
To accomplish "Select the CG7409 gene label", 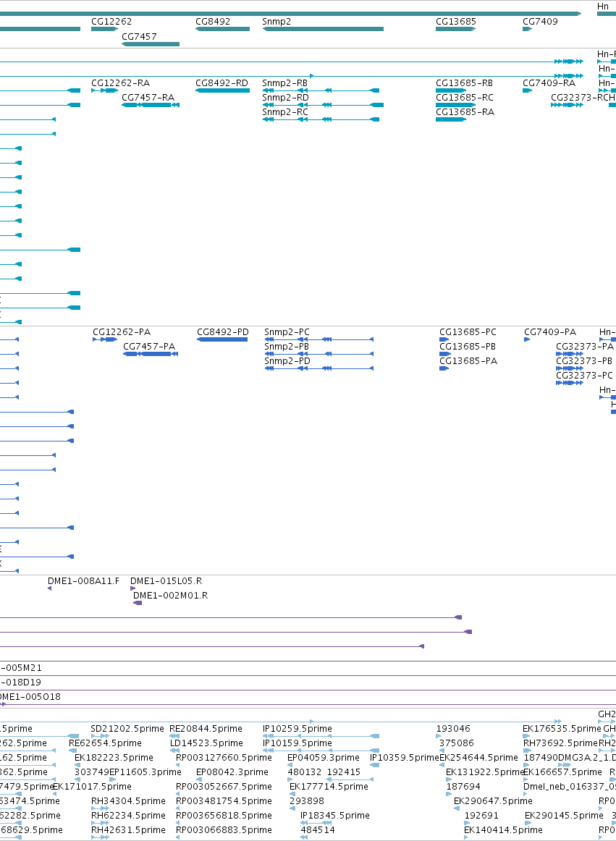I will pos(540,22).
